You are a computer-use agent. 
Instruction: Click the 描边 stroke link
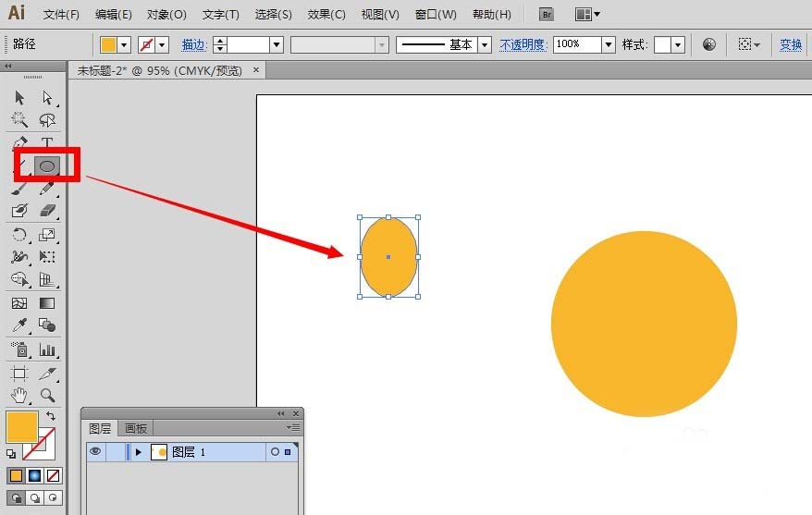[194, 45]
